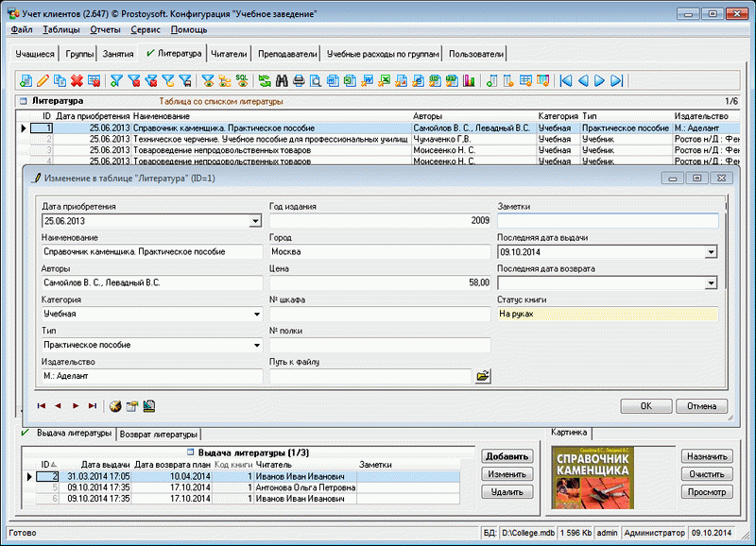Switch to Возврат литературы tab

click(157, 434)
